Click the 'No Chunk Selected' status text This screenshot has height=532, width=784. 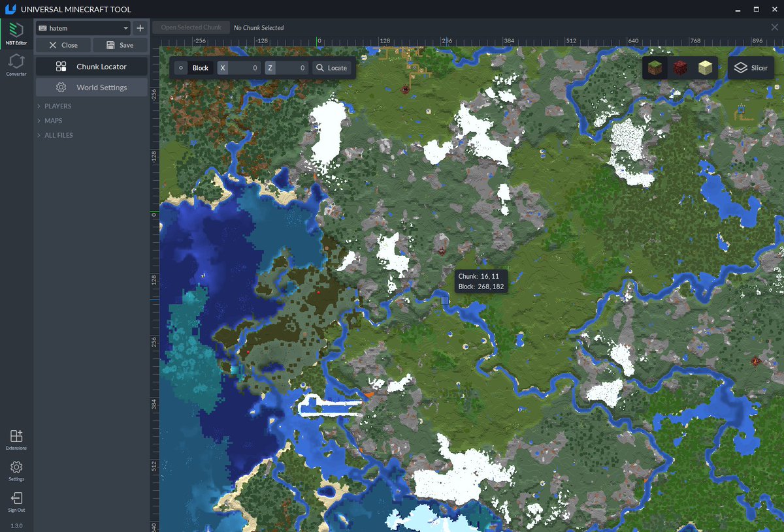coord(259,28)
